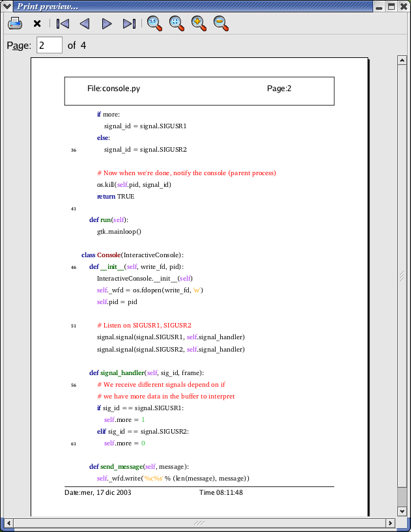Zoom out of the page preview
This screenshot has width=411, height=532.
point(221,23)
